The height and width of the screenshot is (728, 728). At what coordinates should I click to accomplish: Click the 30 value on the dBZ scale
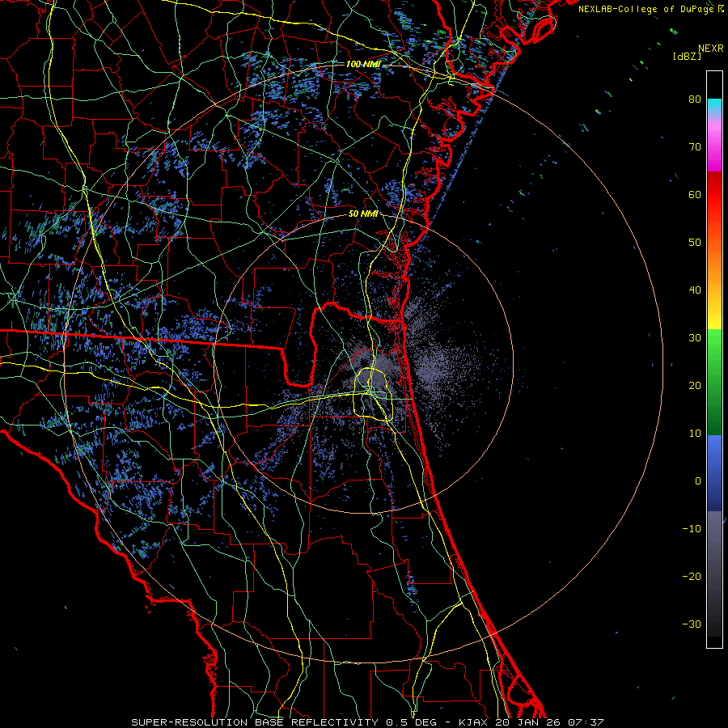tap(695, 337)
